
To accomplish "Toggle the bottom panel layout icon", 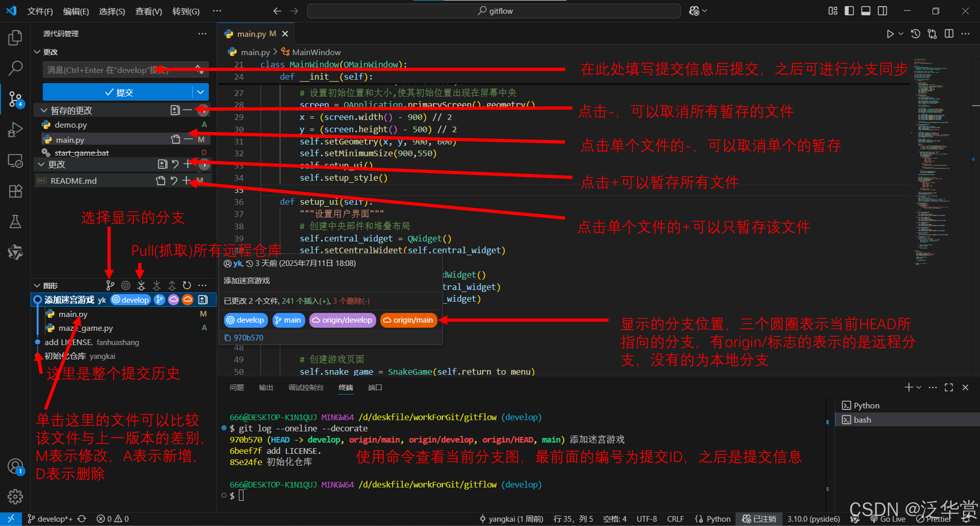I will (866, 11).
